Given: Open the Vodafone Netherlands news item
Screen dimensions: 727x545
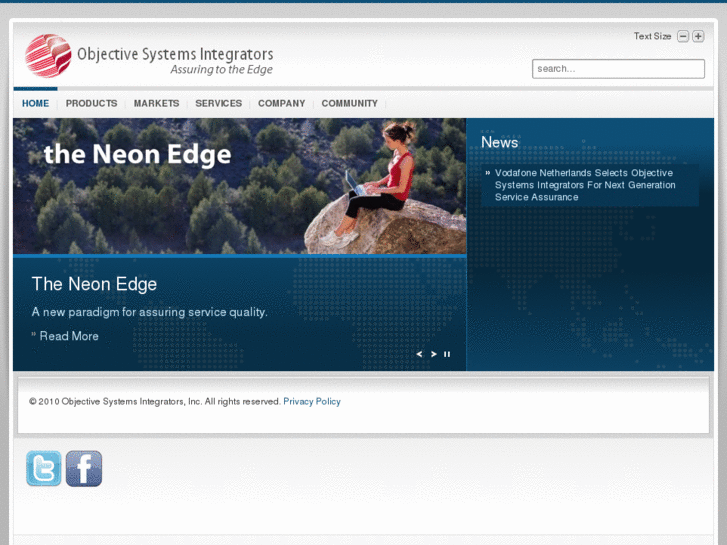Looking at the screenshot, I should (x=585, y=185).
